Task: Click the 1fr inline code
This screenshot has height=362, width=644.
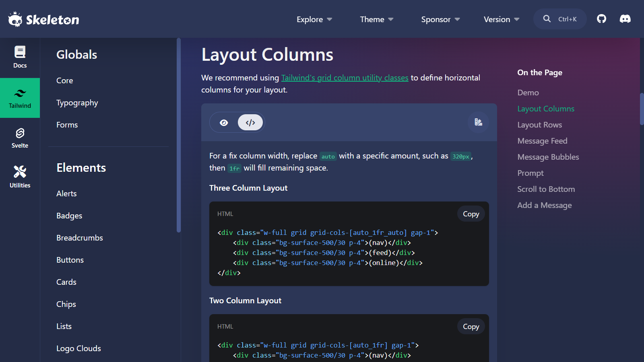Action: pyautogui.click(x=234, y=169)
